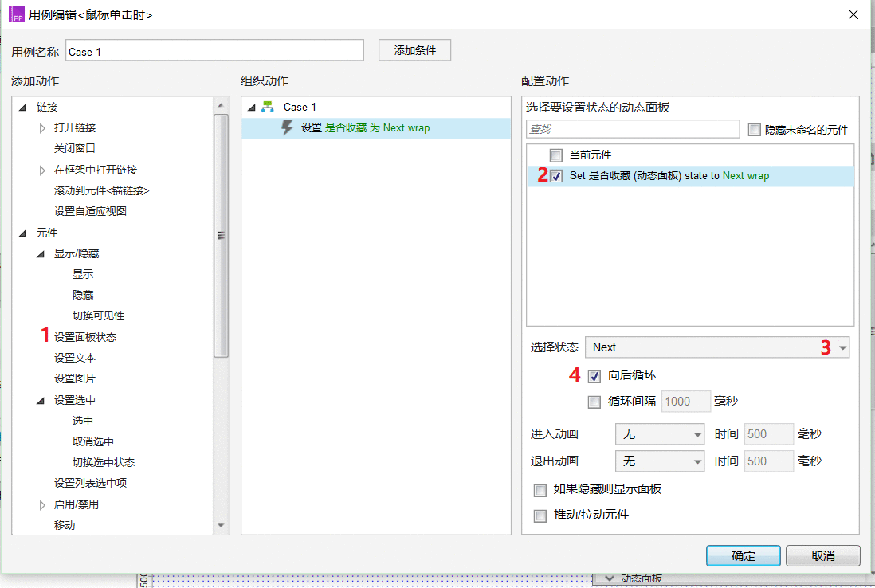Expand the 打开链接 node
This screenshot has height=588, width=875.
(x=42, y=128)
